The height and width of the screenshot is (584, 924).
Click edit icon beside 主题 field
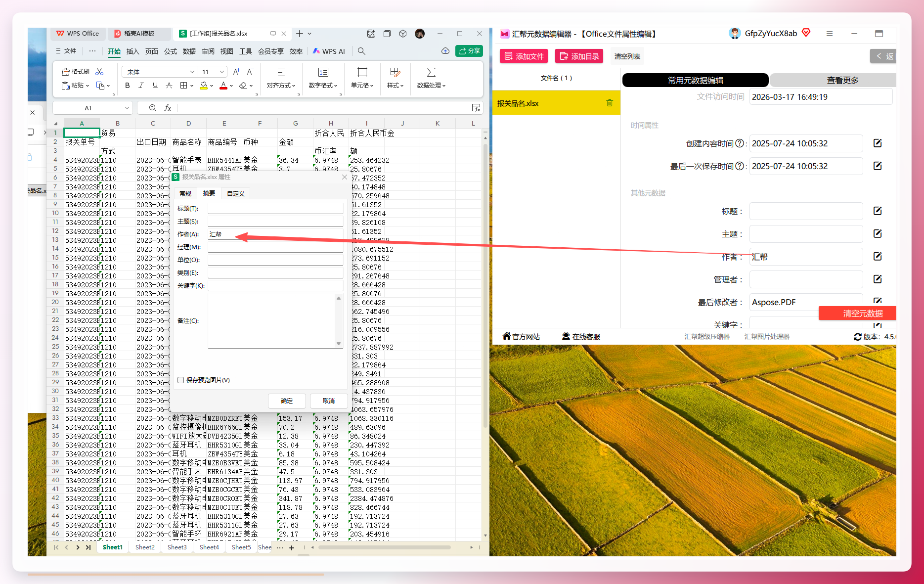(x=878, y=234)
